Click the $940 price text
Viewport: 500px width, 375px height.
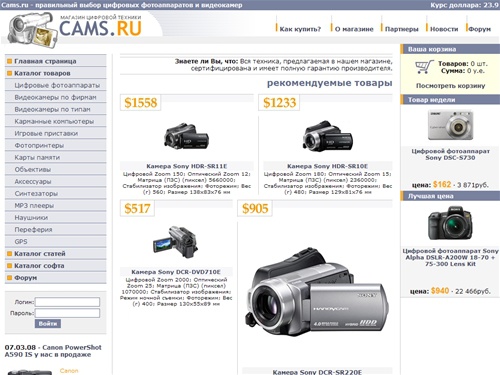440,291
